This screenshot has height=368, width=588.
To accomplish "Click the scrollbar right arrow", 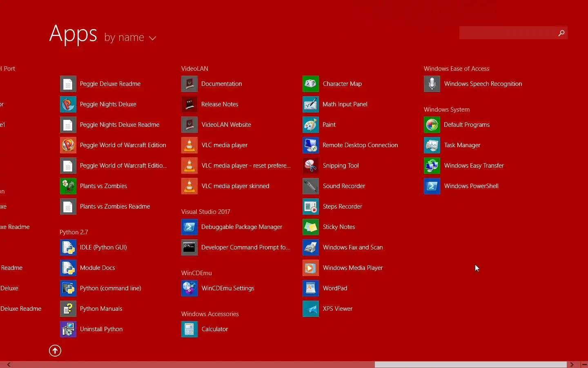I will pos(572,365).
